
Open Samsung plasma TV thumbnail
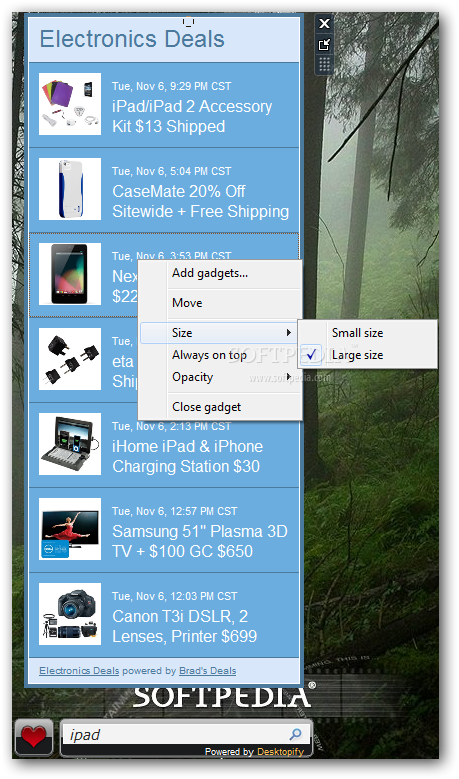click(70, 529)
